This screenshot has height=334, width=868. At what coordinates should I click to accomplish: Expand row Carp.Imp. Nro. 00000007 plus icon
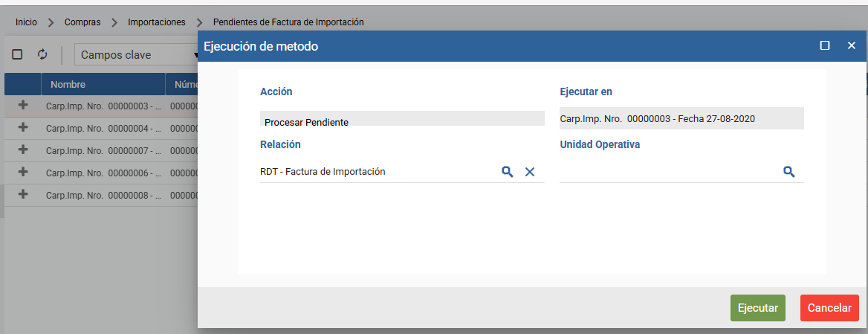click(22, 150)
